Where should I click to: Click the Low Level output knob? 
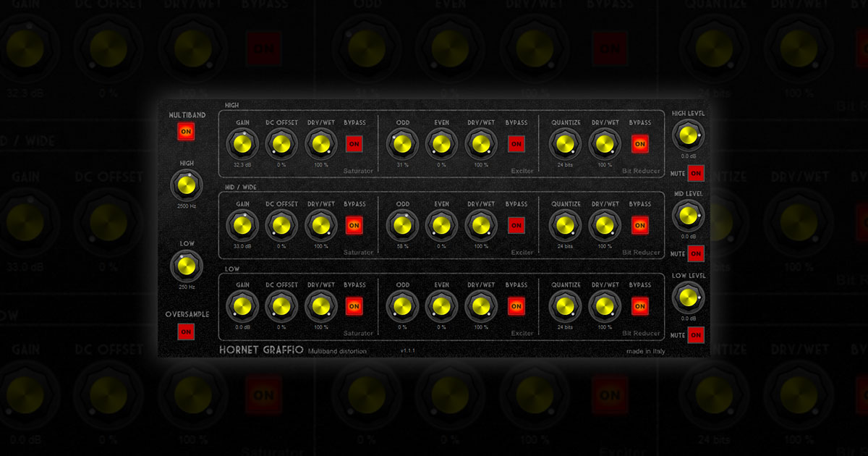(687, 297)
